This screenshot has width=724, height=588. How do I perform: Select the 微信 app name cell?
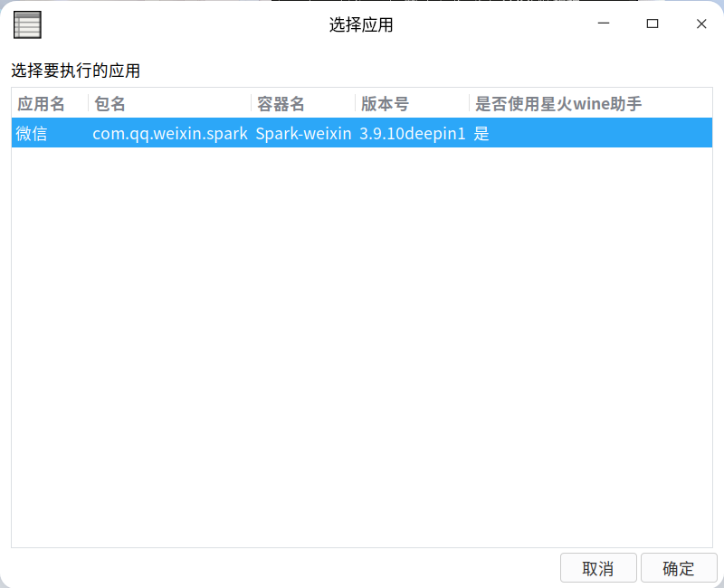(50, 133)
